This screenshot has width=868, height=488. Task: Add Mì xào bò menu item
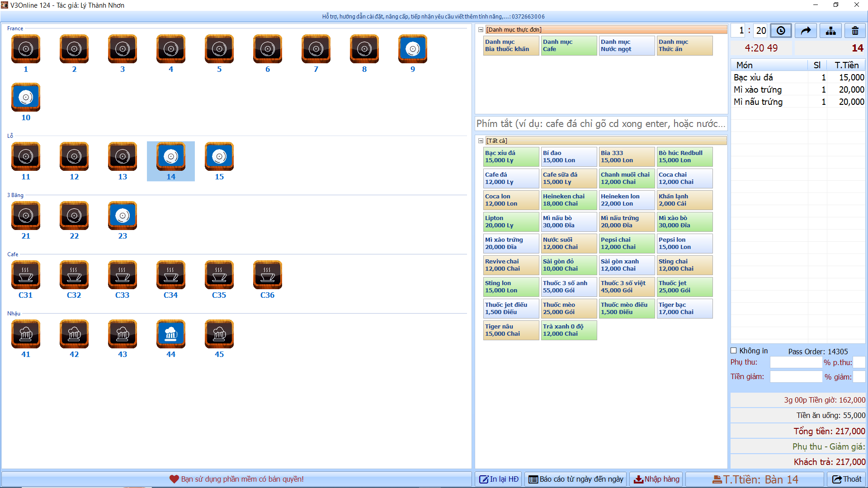684,222
